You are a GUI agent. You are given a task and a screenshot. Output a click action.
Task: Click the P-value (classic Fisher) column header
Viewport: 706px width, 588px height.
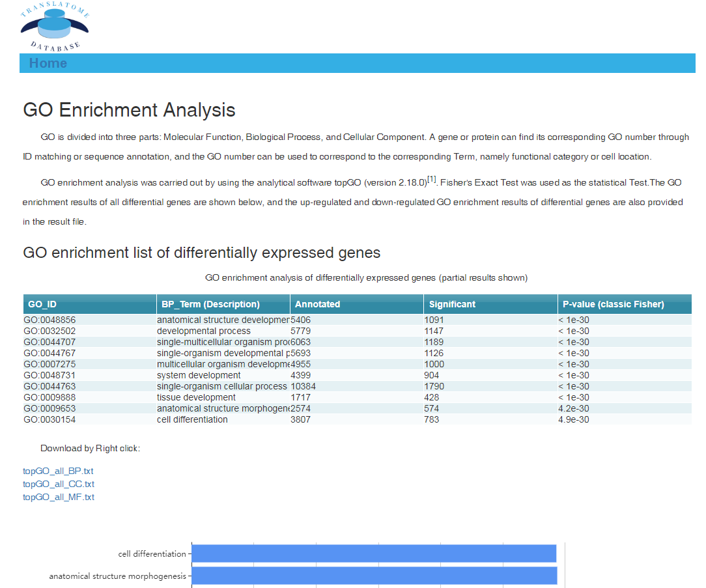tap(625, 304)
